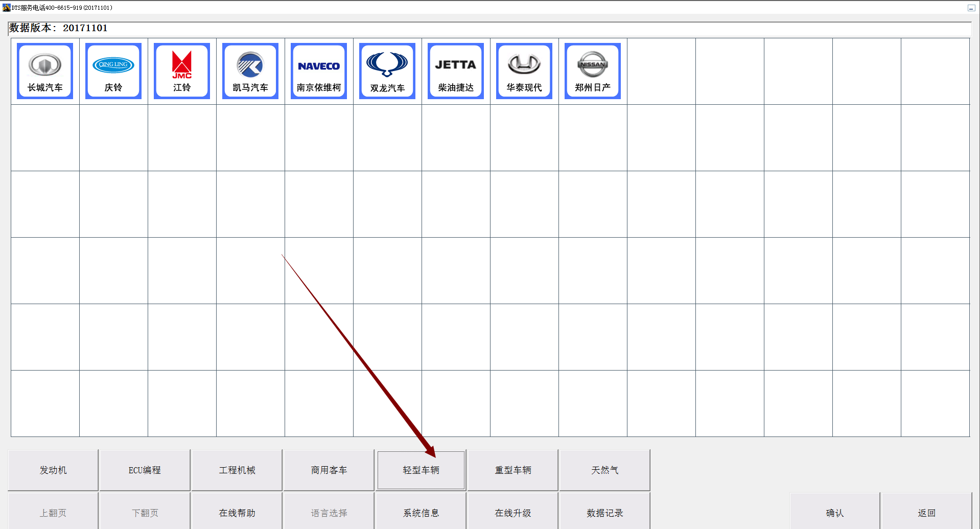Select the 柴油捷达 JETTA icon
This screenshot has width=980, height=529.
pos(456,71)
